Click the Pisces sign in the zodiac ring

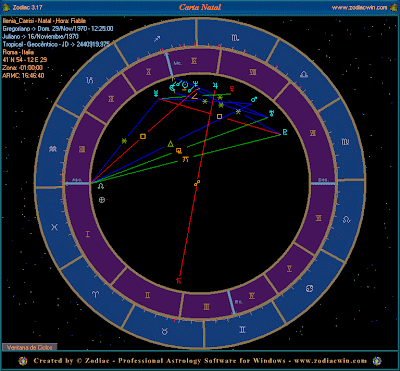(x=54, y=228)
